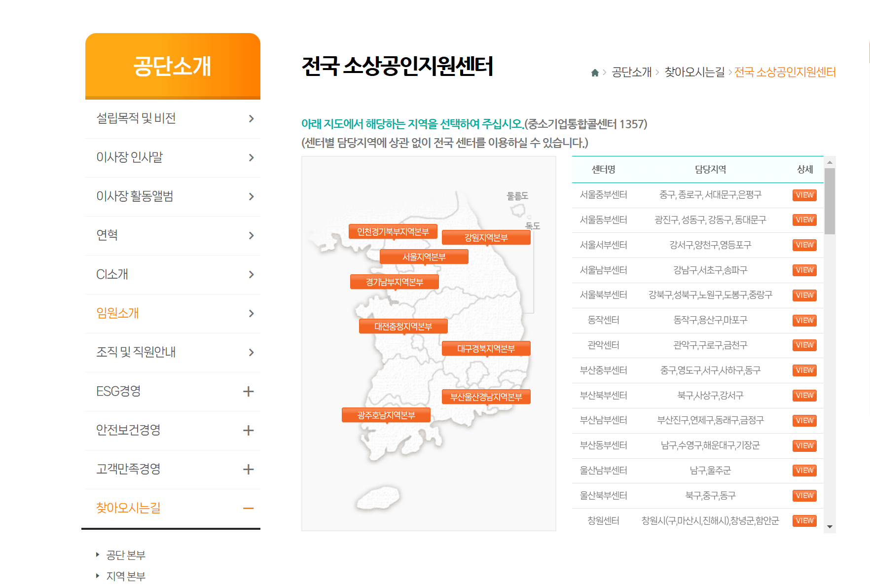Image resolution: width=870 pixels, height=588 pixels.
Task: Select 임원소개 in the sidebar
Action: tap(118, 313)
